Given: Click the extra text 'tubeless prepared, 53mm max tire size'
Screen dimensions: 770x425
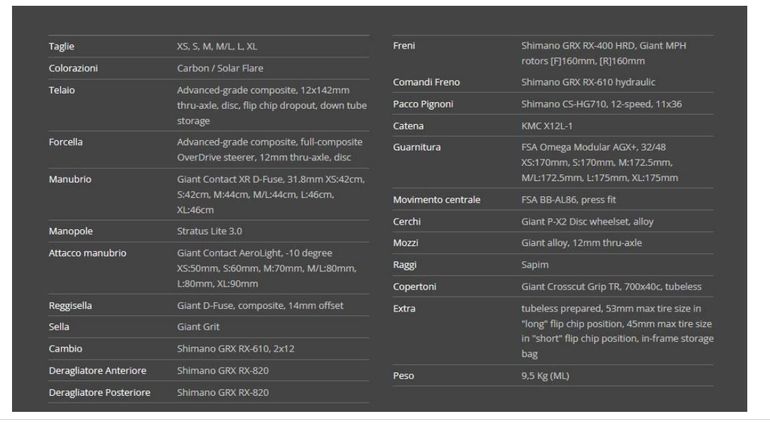Looking at the screenshot, I should pyautogui.click(x=605, y=309).
